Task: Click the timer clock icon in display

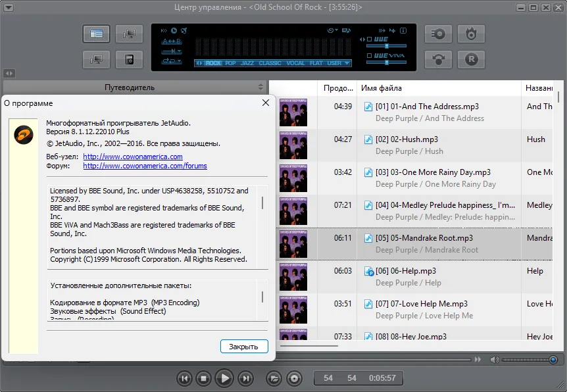Action: click(174, 31)
